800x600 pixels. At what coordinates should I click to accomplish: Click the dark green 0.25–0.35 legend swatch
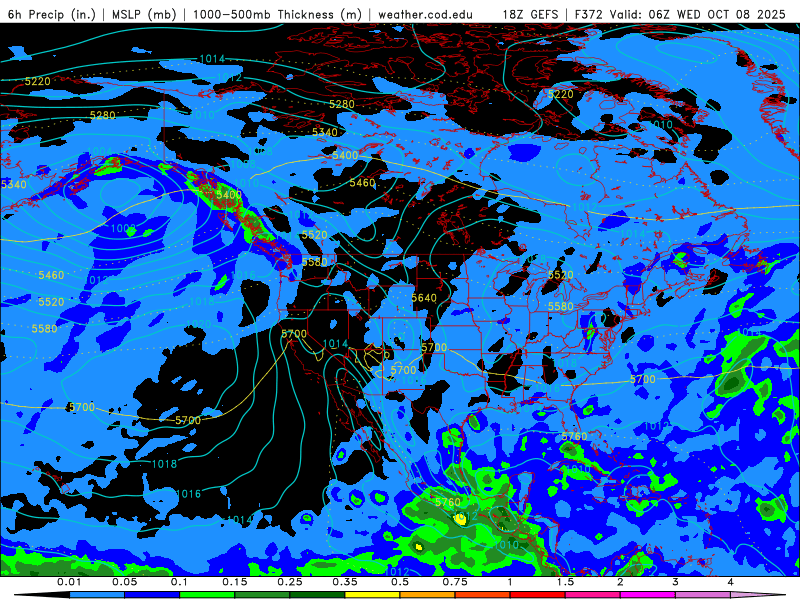click(x=318, y=595)
